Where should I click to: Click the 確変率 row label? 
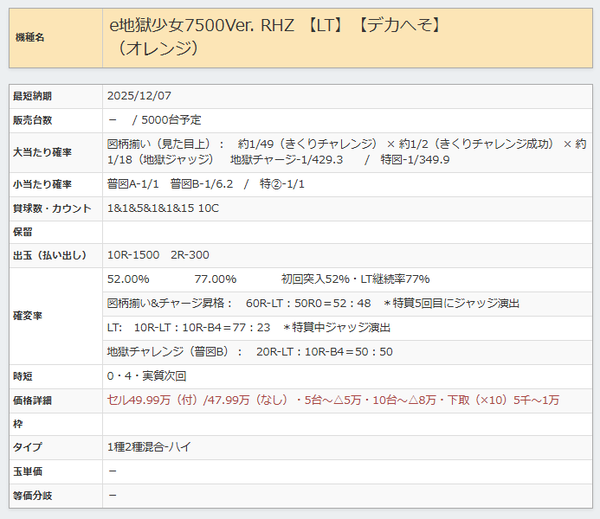[x=28, y=316]
